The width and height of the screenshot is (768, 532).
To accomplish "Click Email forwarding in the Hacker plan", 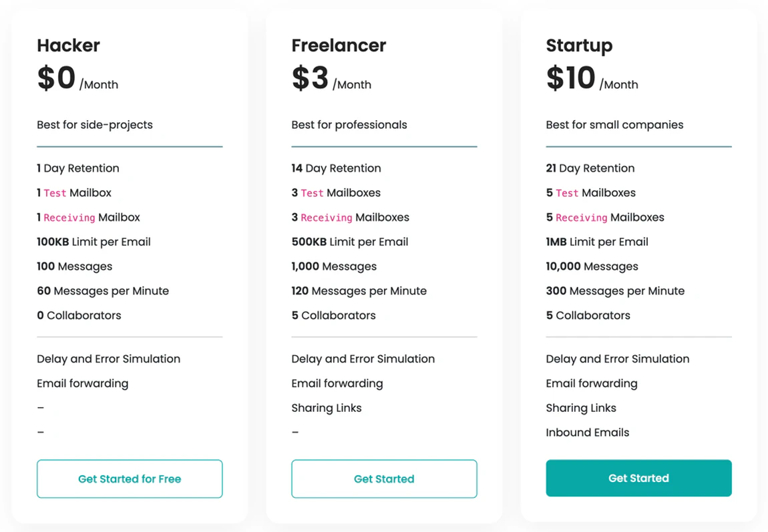I will click(x=82, y=383).
